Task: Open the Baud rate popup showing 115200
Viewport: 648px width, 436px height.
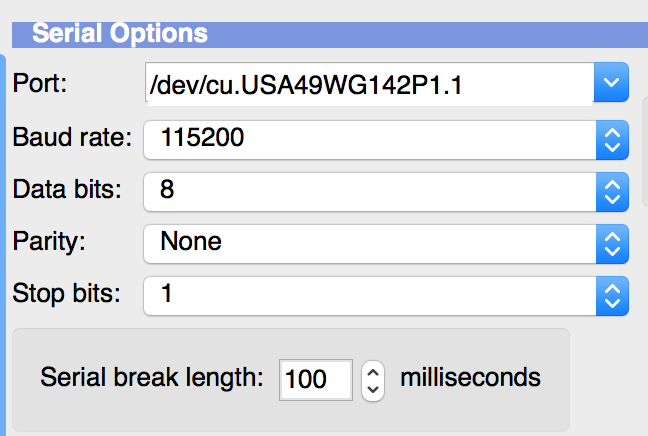Action: coord(370,139)
